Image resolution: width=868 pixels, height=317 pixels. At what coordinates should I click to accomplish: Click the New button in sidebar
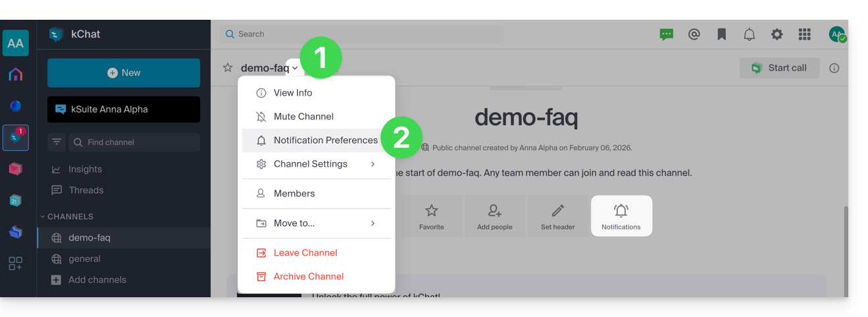(124, 73)
